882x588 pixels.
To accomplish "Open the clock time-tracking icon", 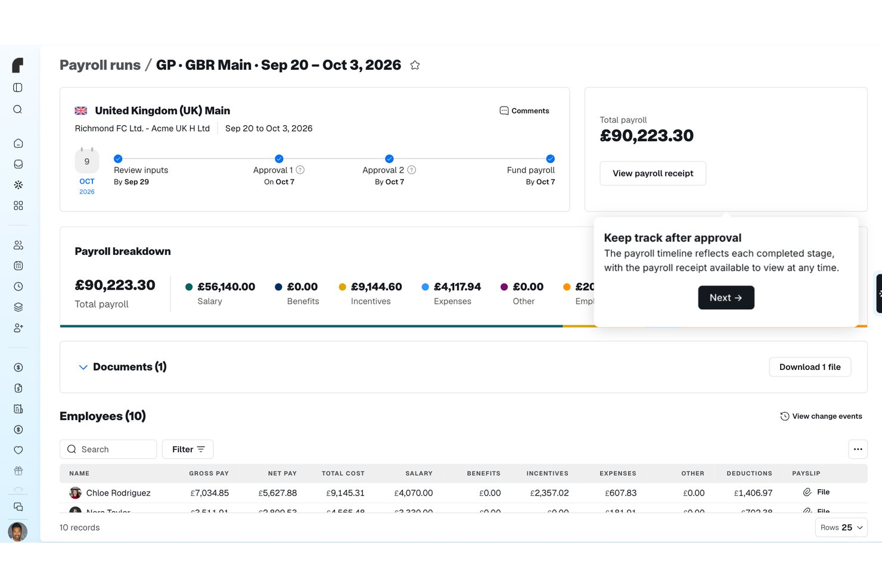I will coord(18,287).
